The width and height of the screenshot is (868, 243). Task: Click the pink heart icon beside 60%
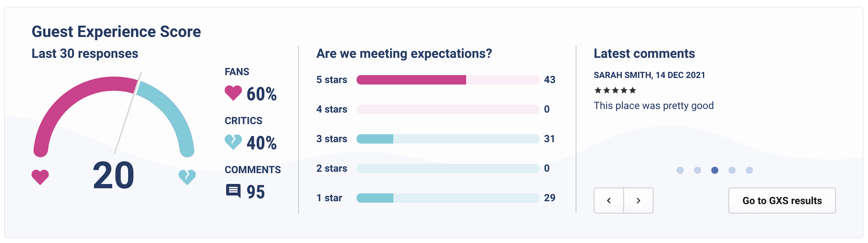pyautogui.click(x=233, y=93)
